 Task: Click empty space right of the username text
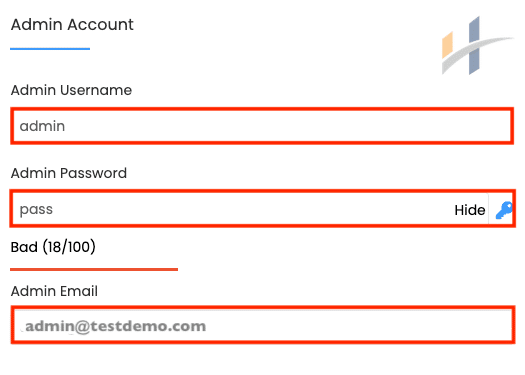coord(288,126)
